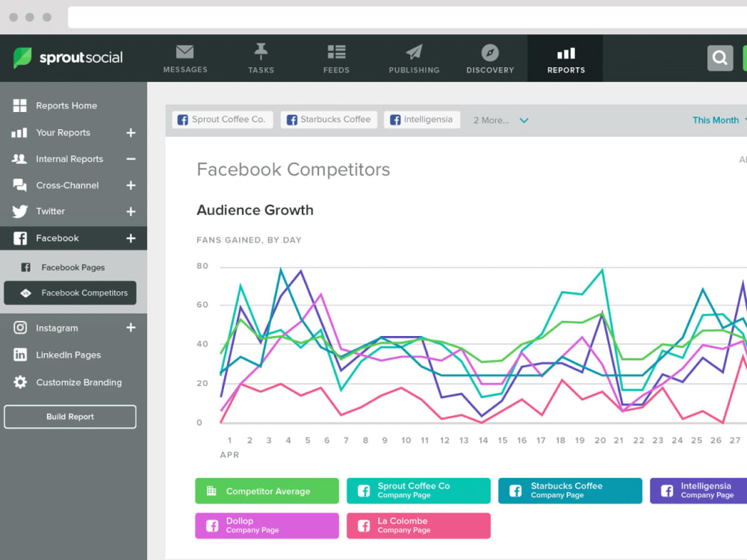Screen dimensions: 747x560
Task: Click the search magnifier button
Action: click(x=720, y=58)
